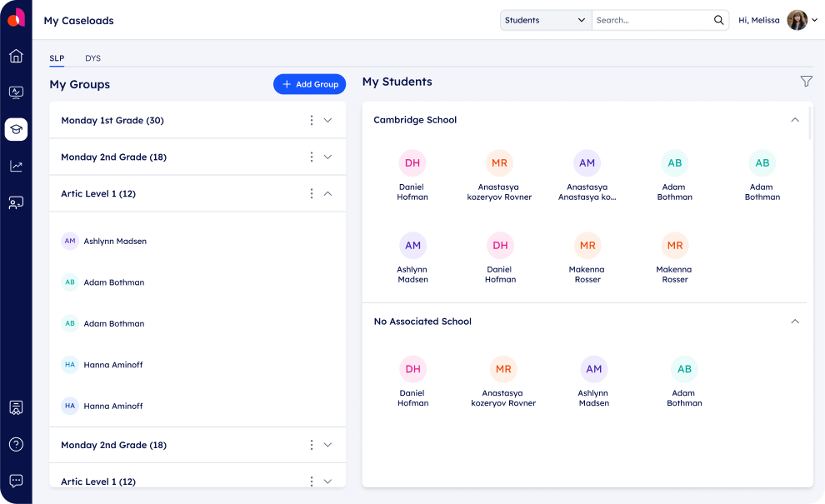Screen dimensions: 825x504
Task: Open the help question mark icon
Action: pos(16,444)
